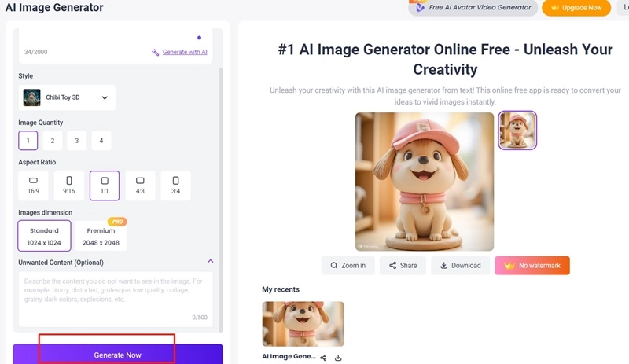Open the Generate with AI link
Image resolution: width=629 pixels, height=364 pixels.
click(x=185, y=52)
